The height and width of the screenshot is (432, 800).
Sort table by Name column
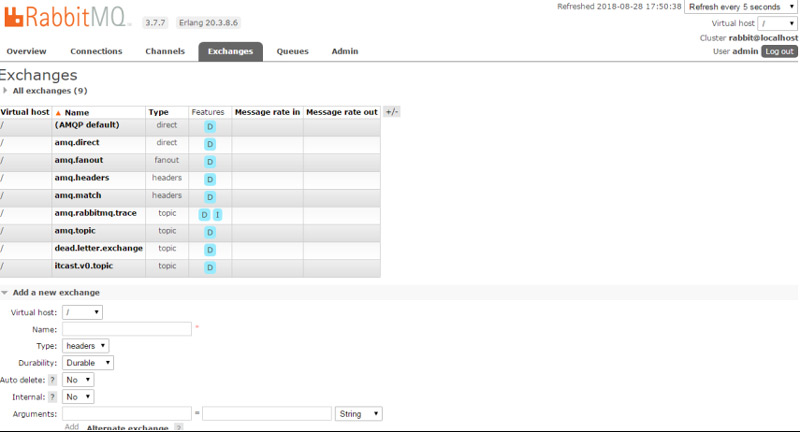77,113
